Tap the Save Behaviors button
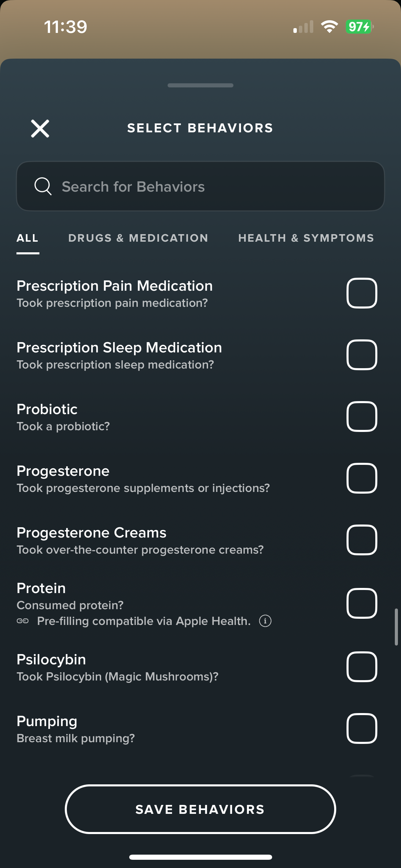This screenshot has height=868, width=401. (x=200, y=809)
